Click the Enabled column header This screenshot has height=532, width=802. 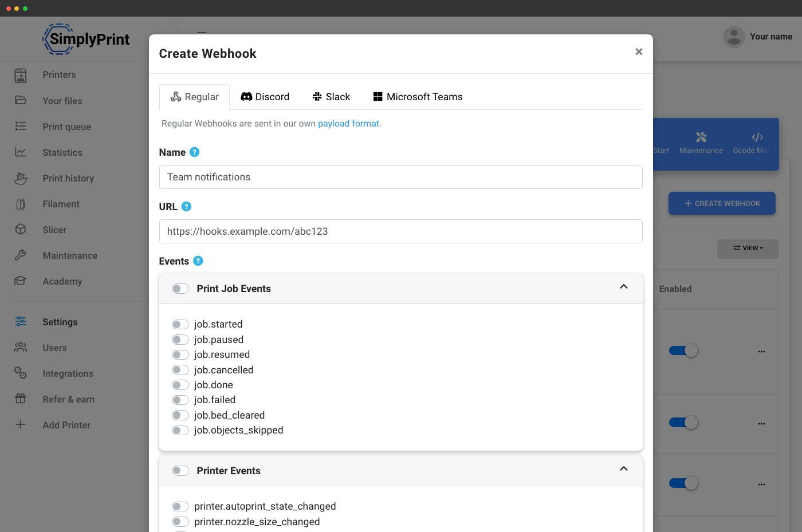tap(675, 289)
